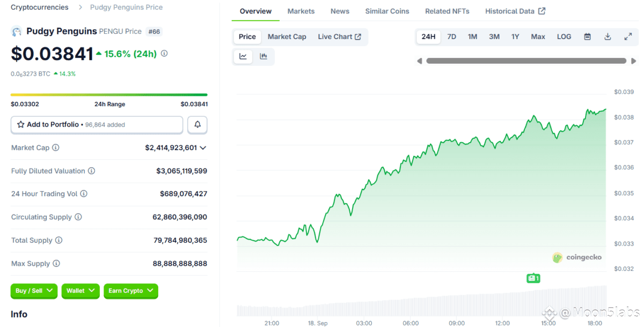
Task: Show 24 Hour Trading Vol info icon
Action: (84, 194)
